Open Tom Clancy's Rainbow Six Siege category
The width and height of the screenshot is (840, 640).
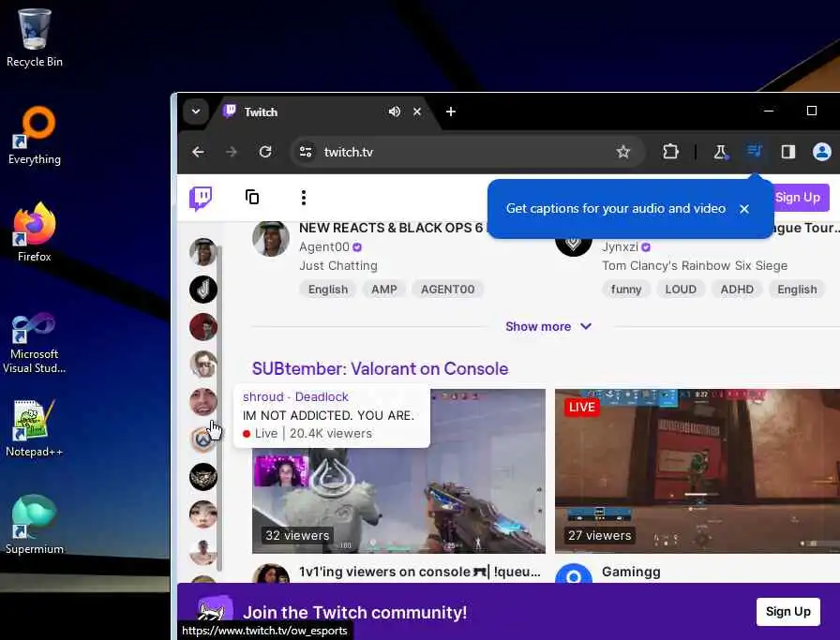tap(695, 265)
